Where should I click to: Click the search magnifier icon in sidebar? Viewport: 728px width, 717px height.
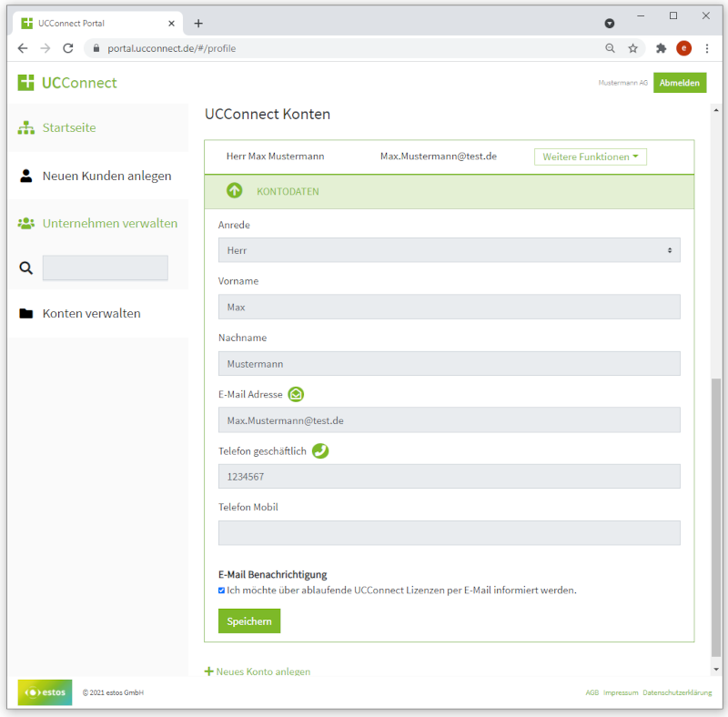[x=26, y=268]
